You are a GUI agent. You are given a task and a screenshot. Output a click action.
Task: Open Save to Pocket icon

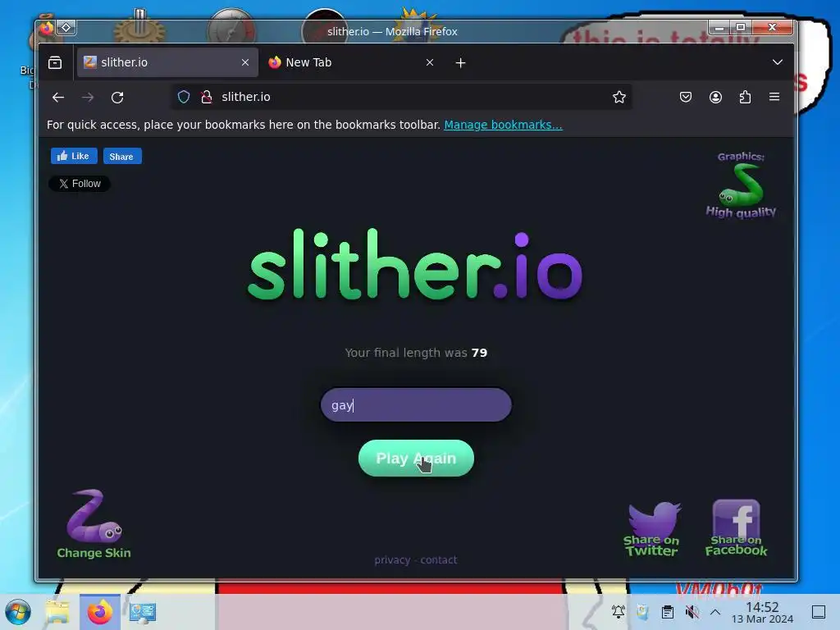coord(686,97)
